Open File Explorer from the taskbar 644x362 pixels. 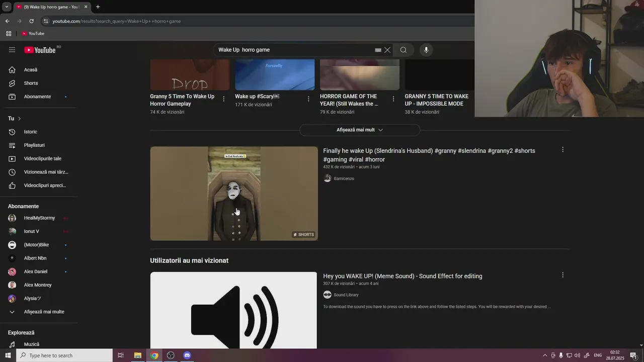tap(137, 355)
